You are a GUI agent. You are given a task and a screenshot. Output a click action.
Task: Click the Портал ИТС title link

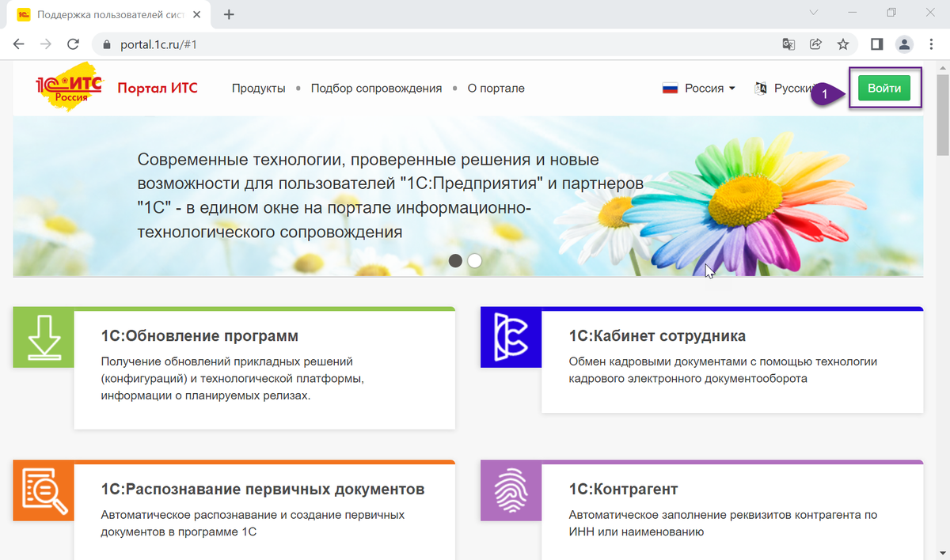158,88
